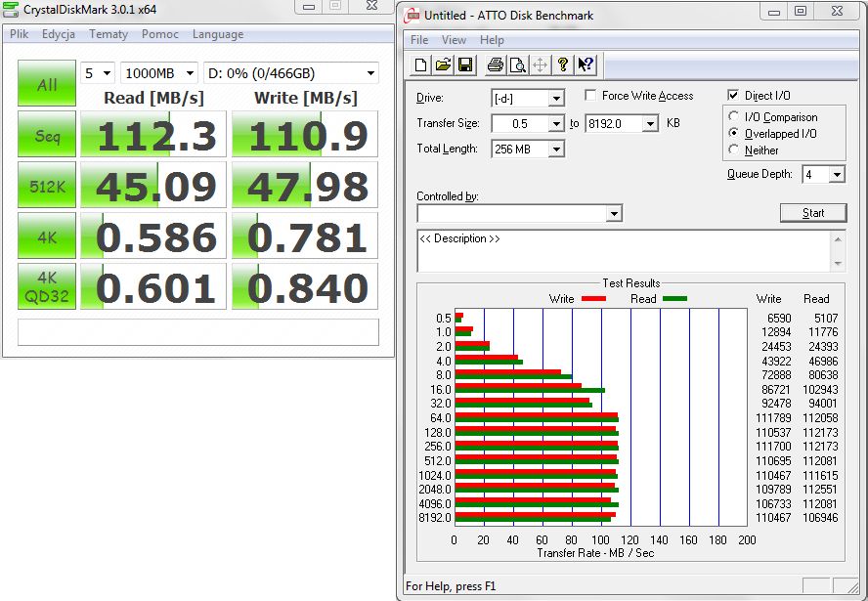Open the Tematy menu

click(x=108, y=34)
